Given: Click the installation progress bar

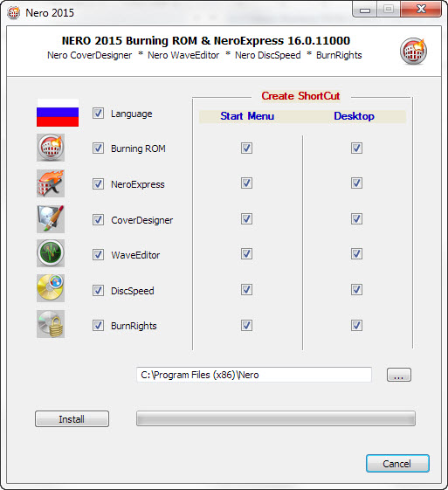Looking at the screenshot, I should pos(276,418).
